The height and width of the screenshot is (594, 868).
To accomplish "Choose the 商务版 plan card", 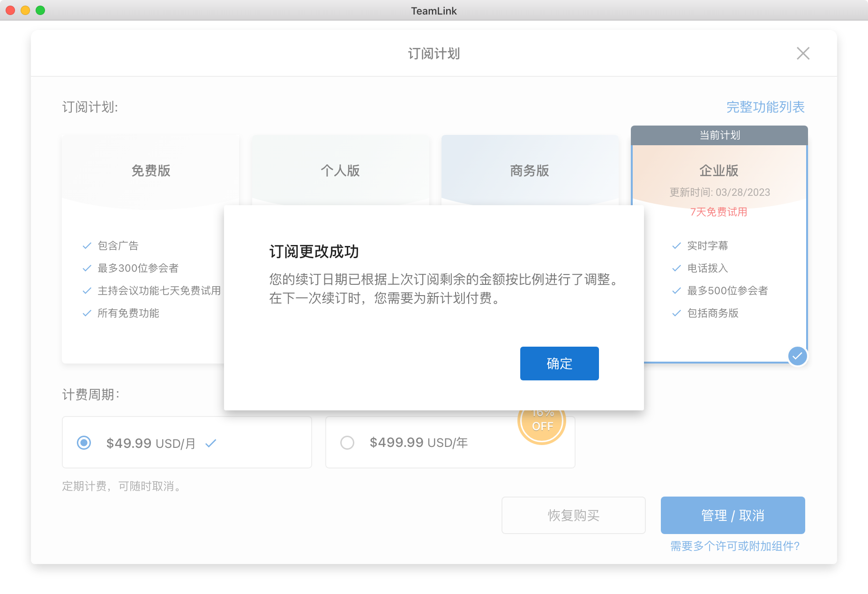I will [529, 171].
